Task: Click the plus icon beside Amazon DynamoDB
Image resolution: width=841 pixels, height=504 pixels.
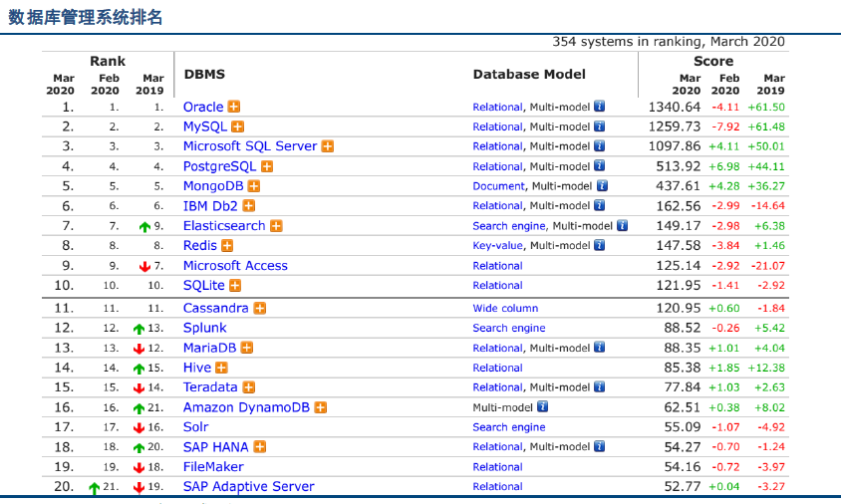Action: click(x=321, y=407)
